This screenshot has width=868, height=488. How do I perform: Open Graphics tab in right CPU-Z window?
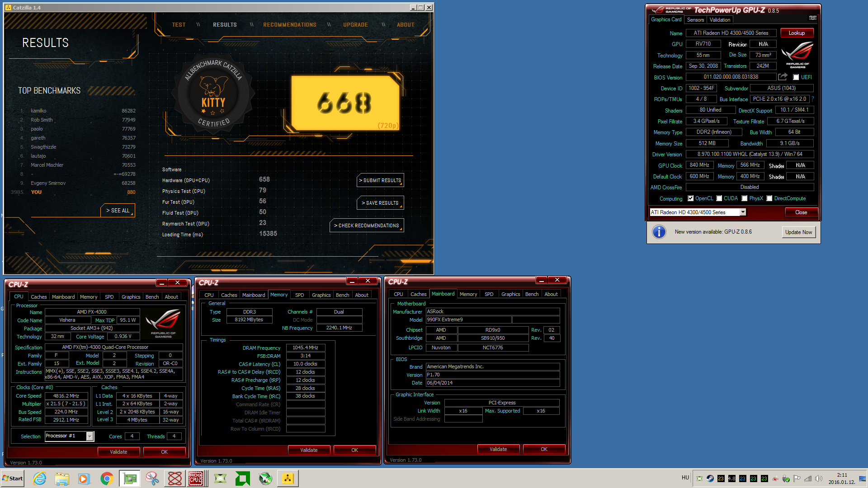510,294
